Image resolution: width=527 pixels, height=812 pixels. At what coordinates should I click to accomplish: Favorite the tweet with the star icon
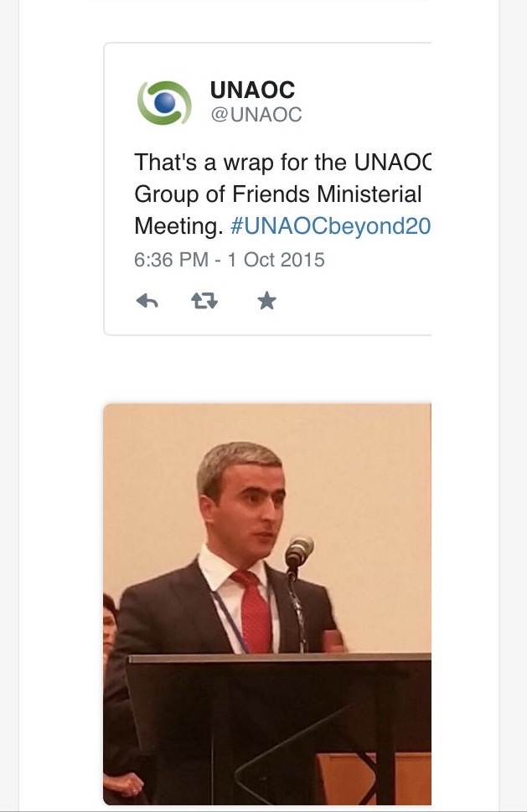point(266,300)
